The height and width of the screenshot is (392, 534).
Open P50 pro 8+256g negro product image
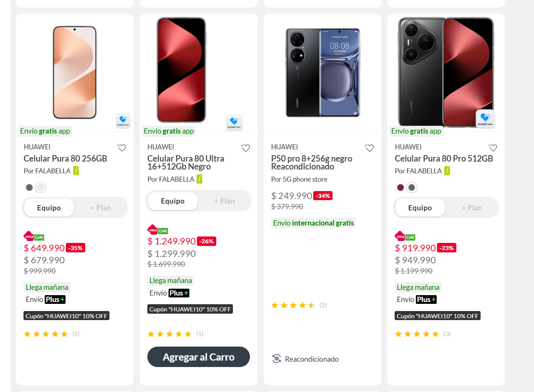(x=322, y=73)
